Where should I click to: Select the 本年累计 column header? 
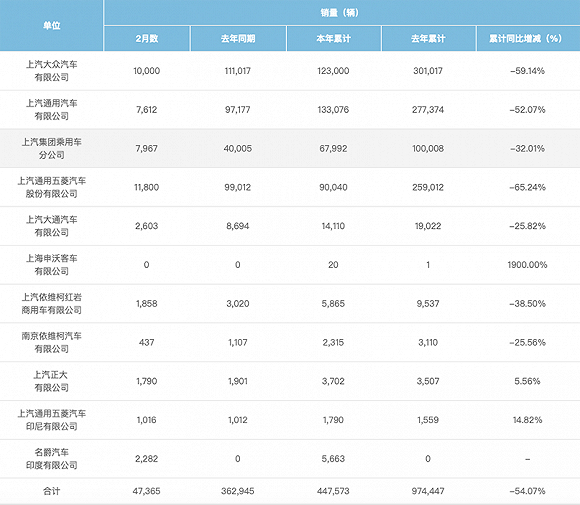pos(333,38)
